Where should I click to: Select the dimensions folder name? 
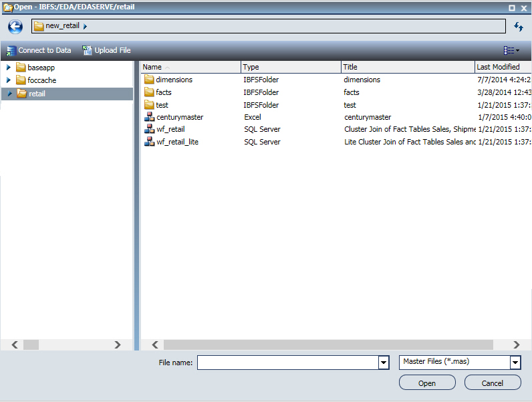pyautogui.click(x=174, y=80)
